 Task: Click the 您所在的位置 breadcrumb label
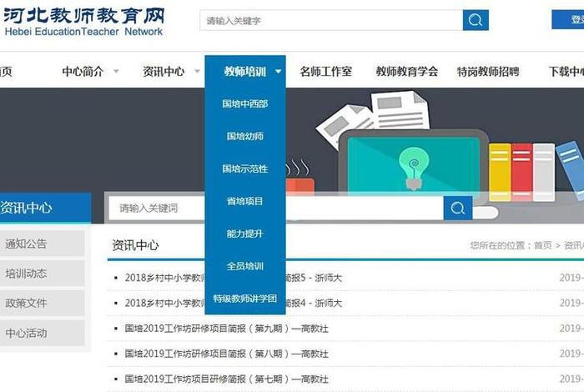coord(500,245)
